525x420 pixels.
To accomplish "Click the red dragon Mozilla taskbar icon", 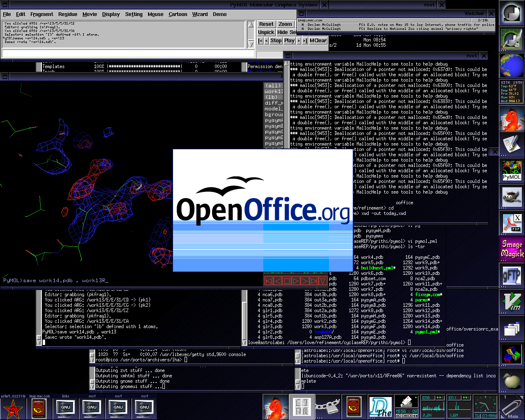I will click(276, 407).
